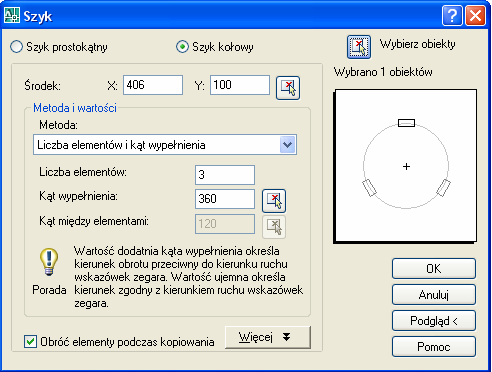Pick Kąt wypełnienia angle on screen
492x372 pixels.
pyautogui.click(x=274, y=201)
